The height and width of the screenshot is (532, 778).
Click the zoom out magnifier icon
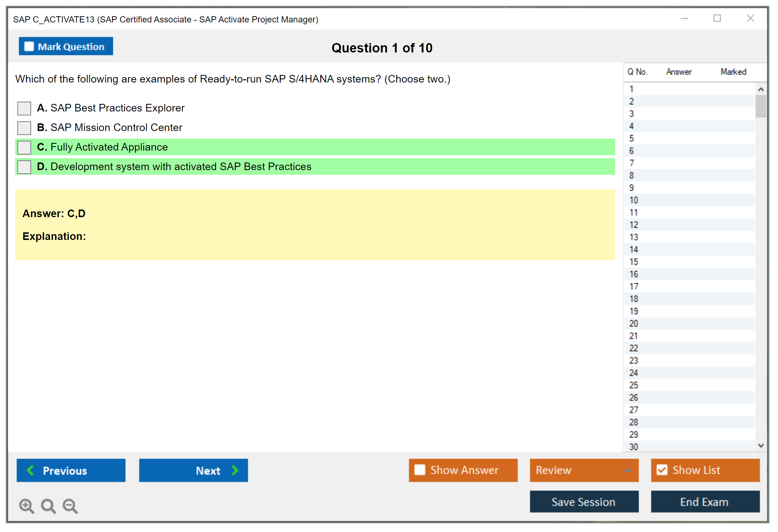(x=70, y=506)
